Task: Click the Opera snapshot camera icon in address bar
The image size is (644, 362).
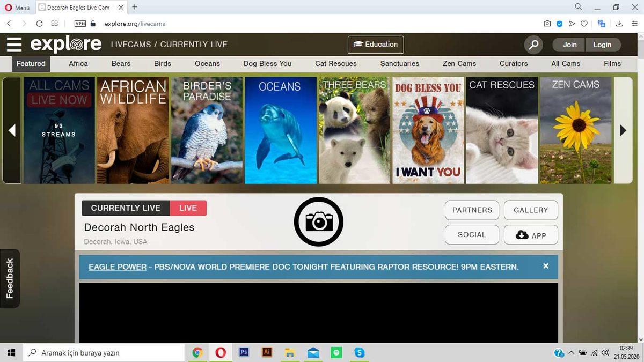Action: [x=547, y=24]
